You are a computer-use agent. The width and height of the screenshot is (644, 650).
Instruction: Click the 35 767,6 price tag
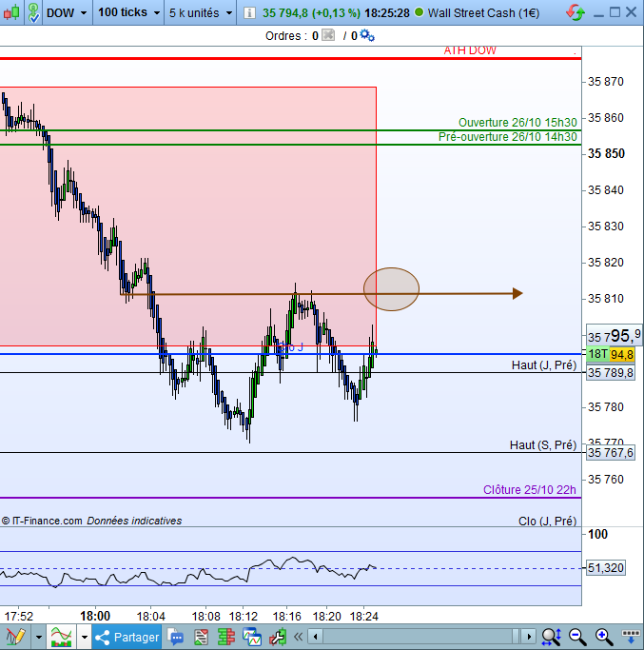pos(611,452)
